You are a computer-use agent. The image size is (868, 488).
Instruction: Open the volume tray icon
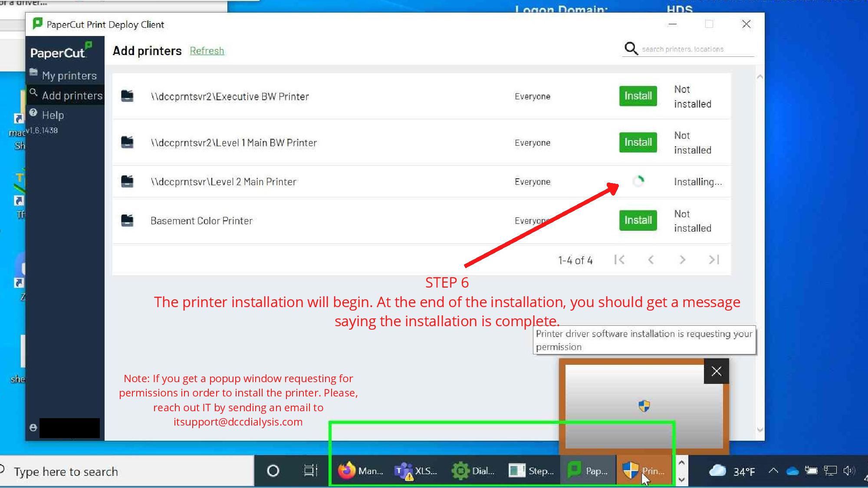(848, 471)
